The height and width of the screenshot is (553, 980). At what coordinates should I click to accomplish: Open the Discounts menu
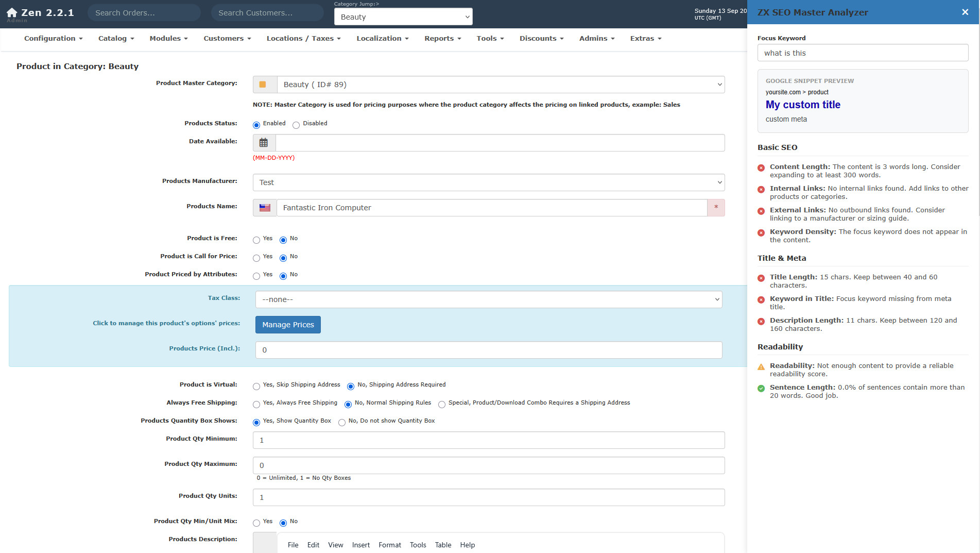541,39
